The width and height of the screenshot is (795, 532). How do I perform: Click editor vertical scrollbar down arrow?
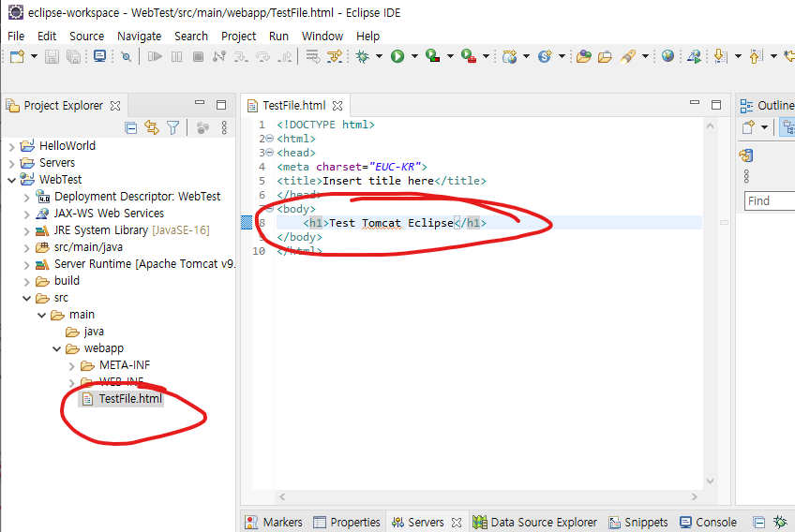pos(710,480)
